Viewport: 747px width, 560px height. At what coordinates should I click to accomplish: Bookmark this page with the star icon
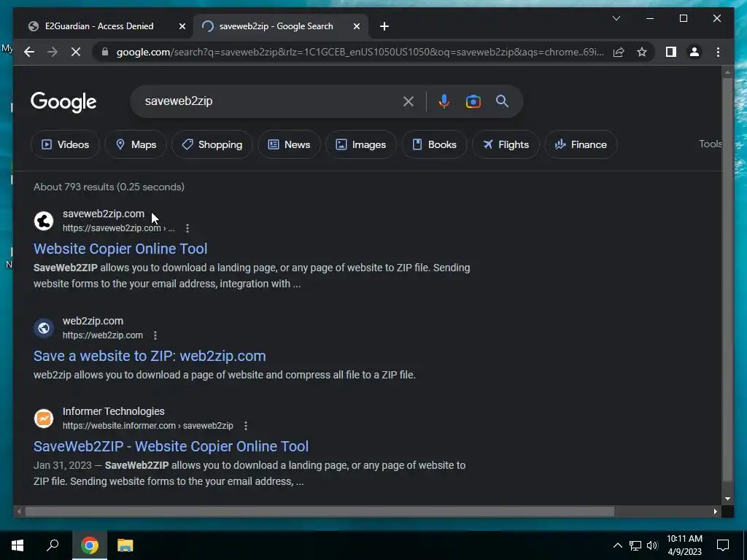642,52
